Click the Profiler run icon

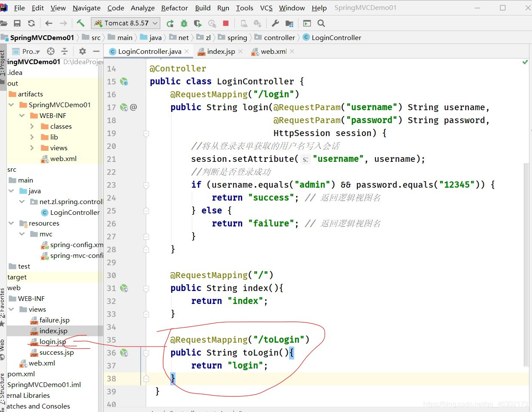[212, 23]
